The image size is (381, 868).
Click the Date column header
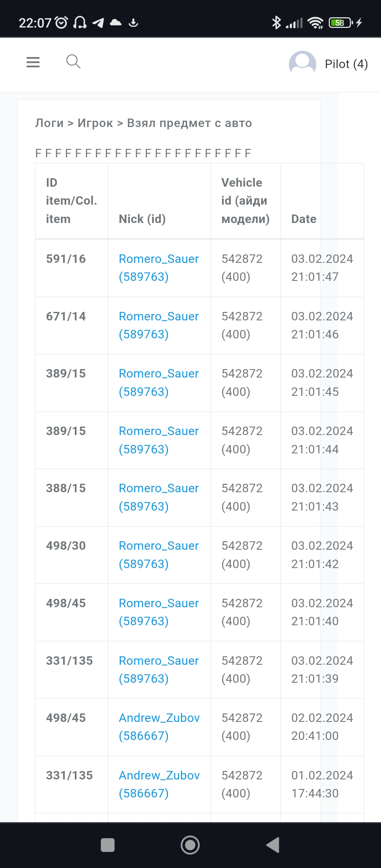pyautogui.click(x=304, y=219)
